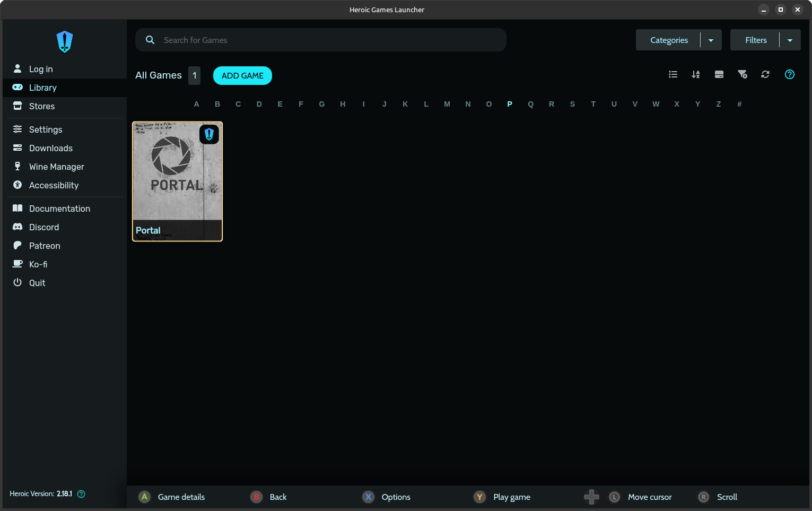Click the Categories button
Image resolution: width=812 pixels, height=511 pixels.
click(669, 40)
